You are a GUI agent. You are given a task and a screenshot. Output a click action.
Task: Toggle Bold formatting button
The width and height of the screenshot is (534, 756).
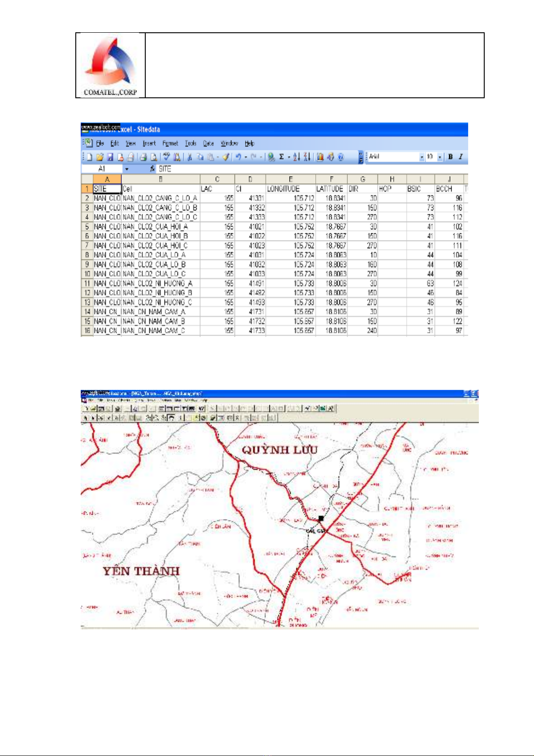(450, 157)
